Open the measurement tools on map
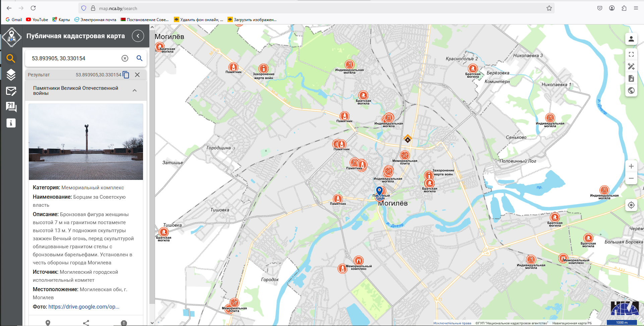644x326 pixels. click(631, 66)
